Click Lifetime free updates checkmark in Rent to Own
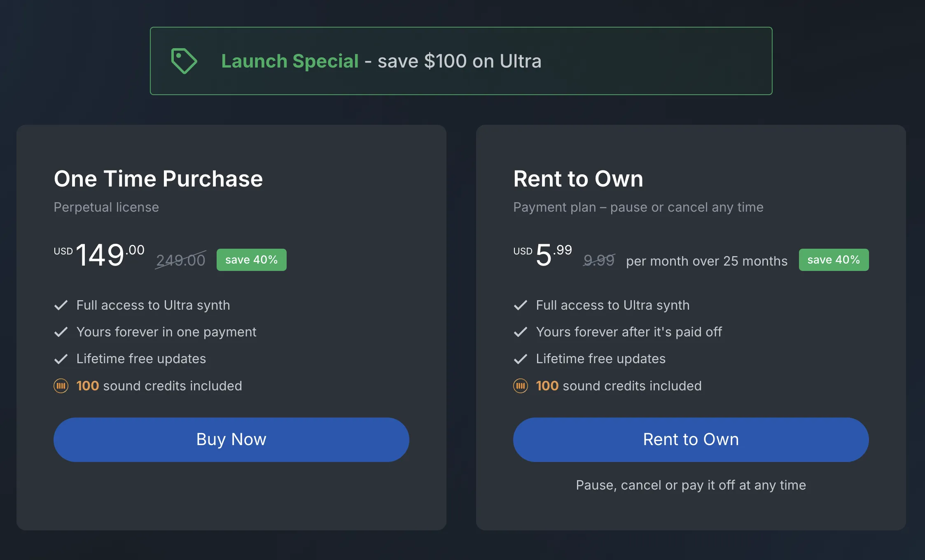Image resolution: width=925 pixels, height=560 pixels. (521, 359)
